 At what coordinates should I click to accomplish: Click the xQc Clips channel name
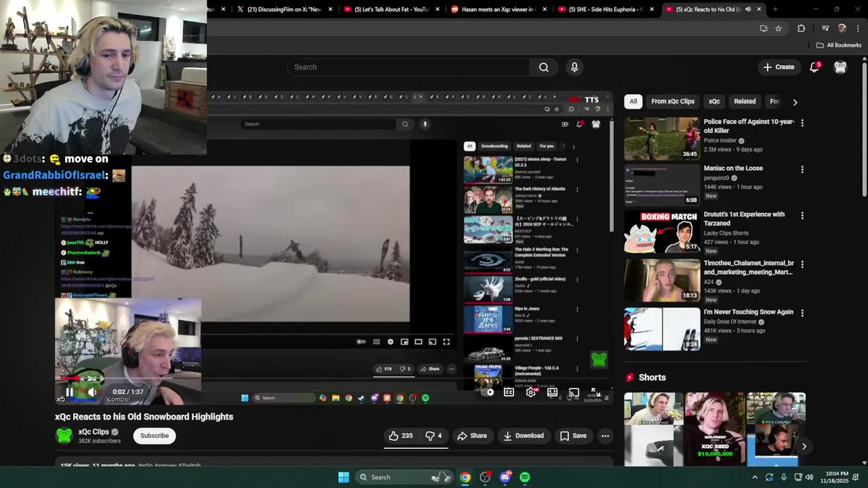tap(94, 432)
